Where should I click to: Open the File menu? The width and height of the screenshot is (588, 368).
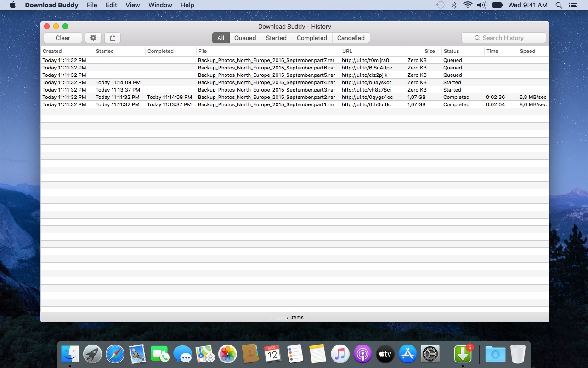coord(92,5)
